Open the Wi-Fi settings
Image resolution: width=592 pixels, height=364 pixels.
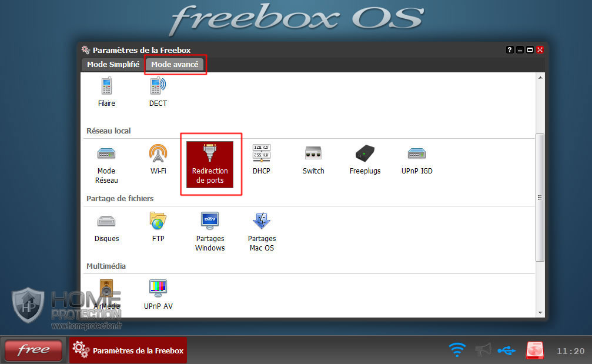click(x=158, y=160)
